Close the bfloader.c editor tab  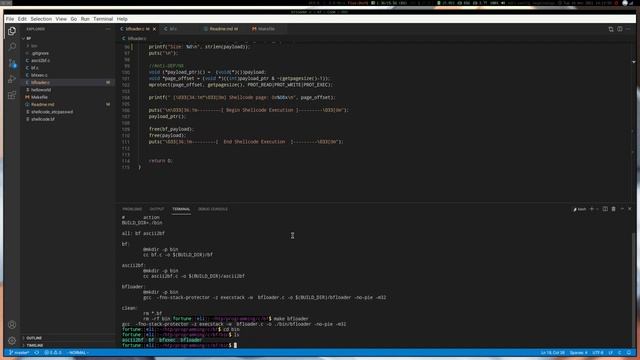point(154,29)
